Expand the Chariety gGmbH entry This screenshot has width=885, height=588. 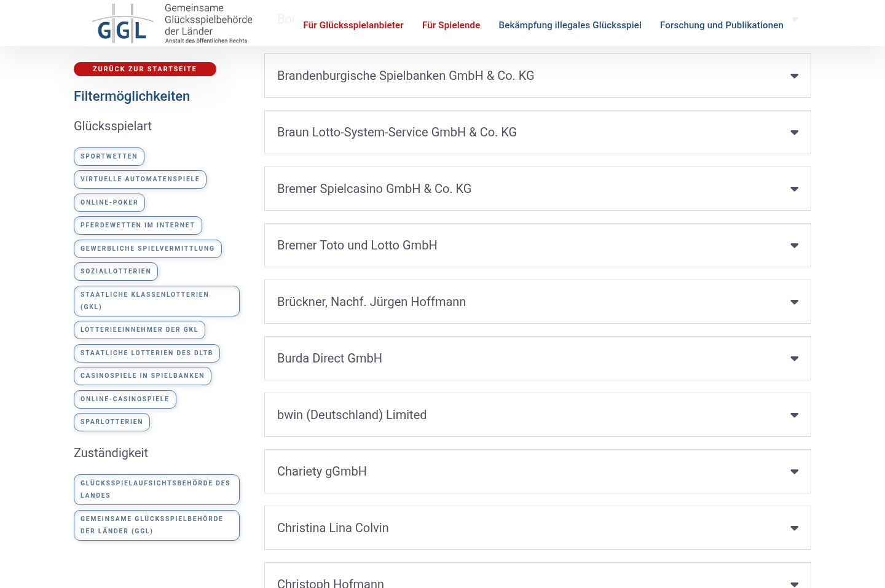[x=538, y=471]
